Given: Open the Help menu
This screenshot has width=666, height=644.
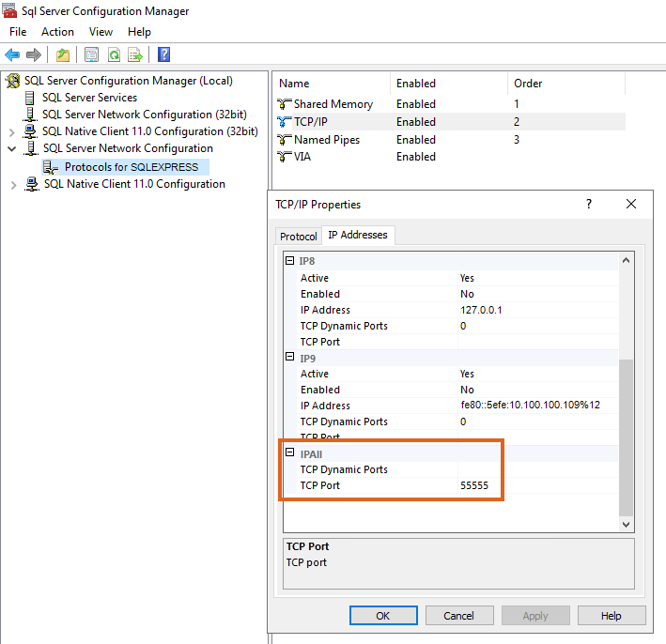Looking at the screenshot, I should (139, 32).
